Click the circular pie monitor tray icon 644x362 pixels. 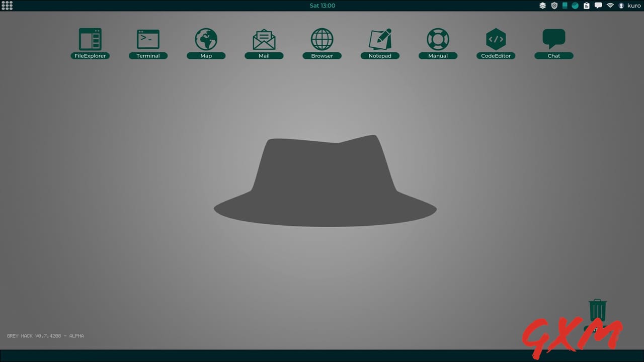coord(575,6)
